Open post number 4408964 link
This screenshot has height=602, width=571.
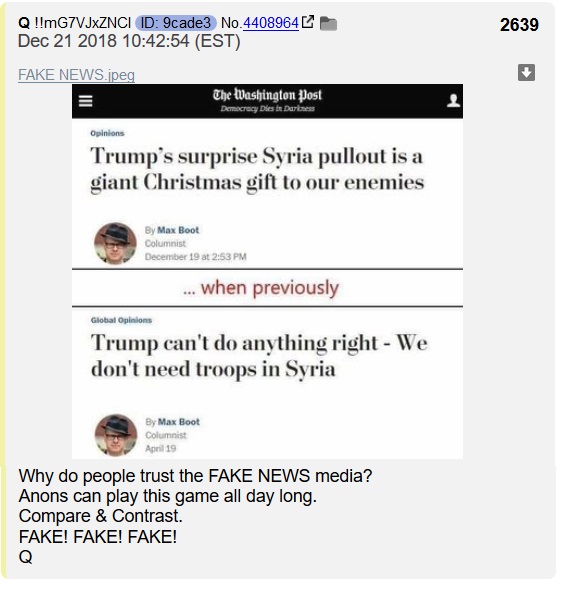(x=271, y=23)
